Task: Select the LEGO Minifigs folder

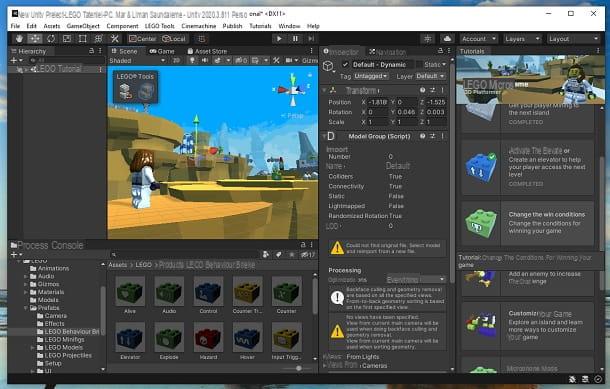Action: 60,340
